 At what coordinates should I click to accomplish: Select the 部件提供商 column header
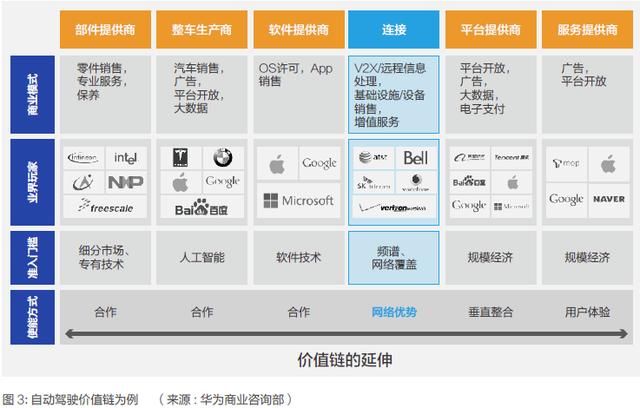[105, 29]
